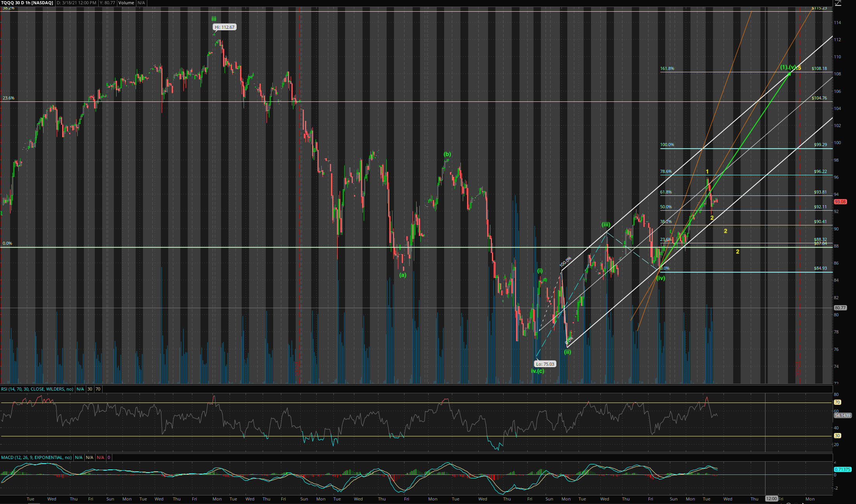Image resolution: width=856 pixels, height=504 pixels.
Task: Click the 54.1439 RSI value tag
Action: tap(842, 415)
